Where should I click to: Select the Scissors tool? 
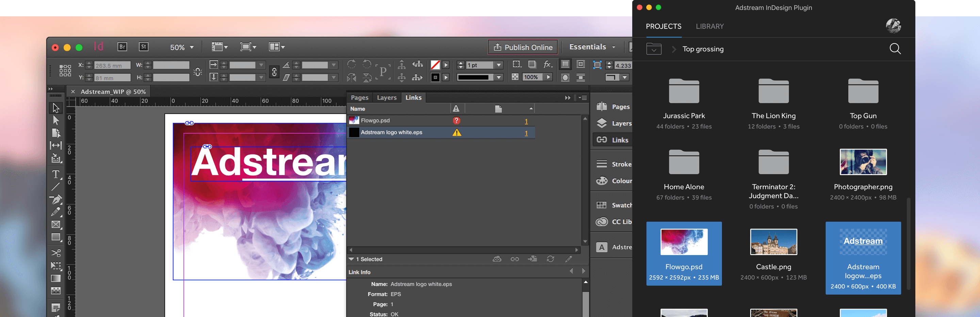[56, 253]
